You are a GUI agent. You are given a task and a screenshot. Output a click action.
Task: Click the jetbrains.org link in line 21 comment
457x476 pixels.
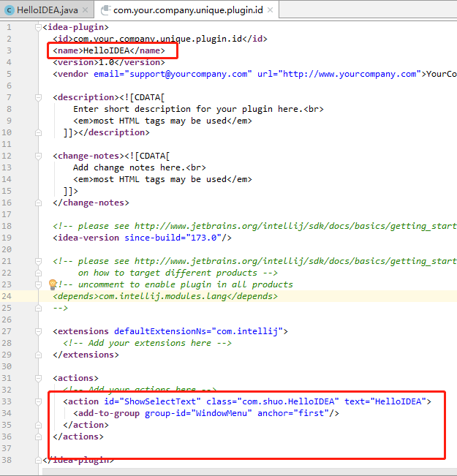295,261
